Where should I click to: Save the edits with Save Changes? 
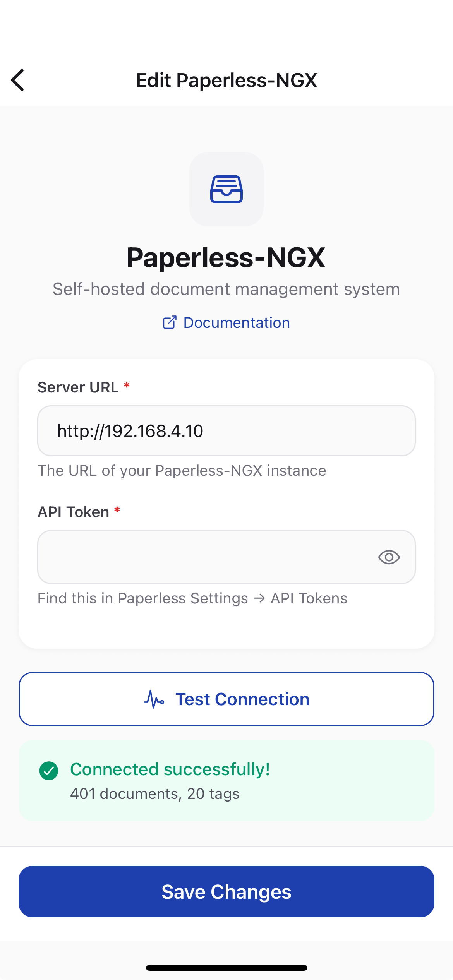[x=226, y=891]
